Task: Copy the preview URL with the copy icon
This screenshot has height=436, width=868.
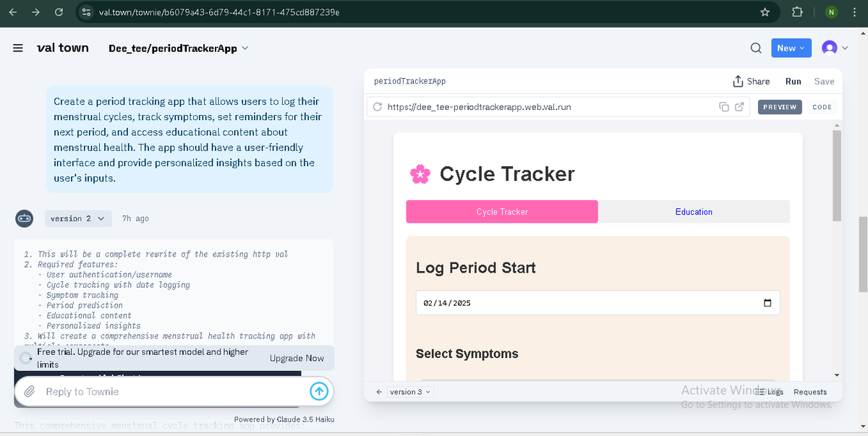Action: click(x=724, y=107)
